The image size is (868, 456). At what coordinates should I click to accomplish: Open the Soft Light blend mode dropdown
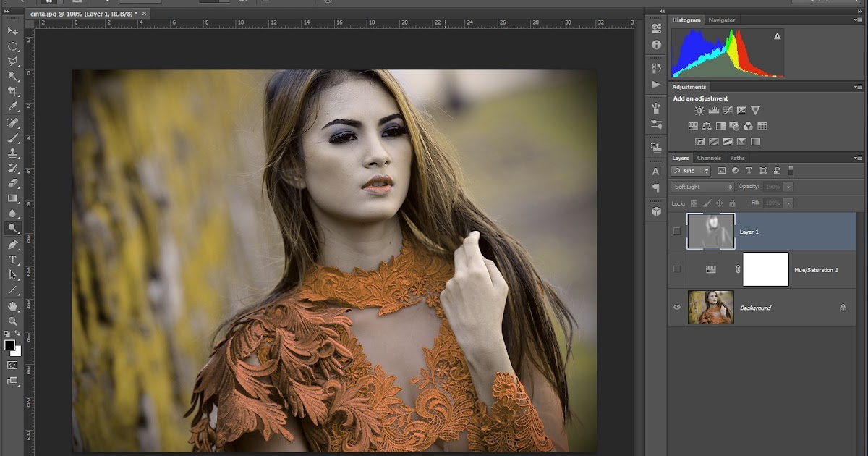coord(702,186)
